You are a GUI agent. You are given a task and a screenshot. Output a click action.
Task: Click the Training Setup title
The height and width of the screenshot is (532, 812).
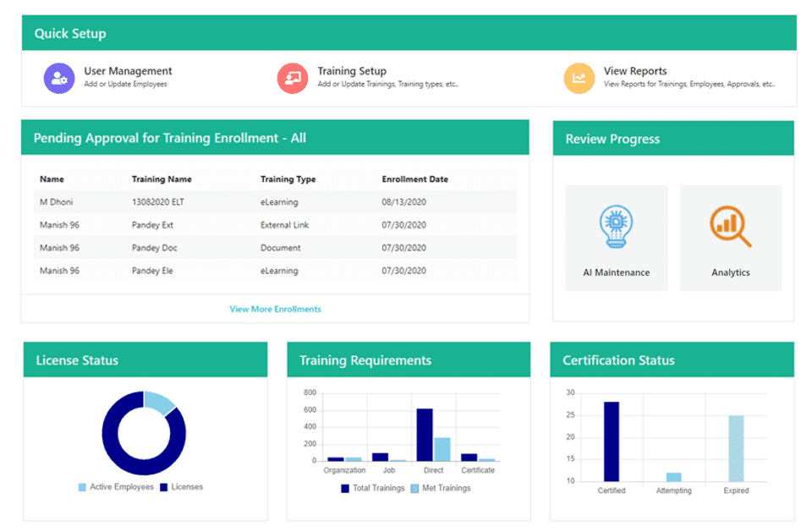click(352, 71)
